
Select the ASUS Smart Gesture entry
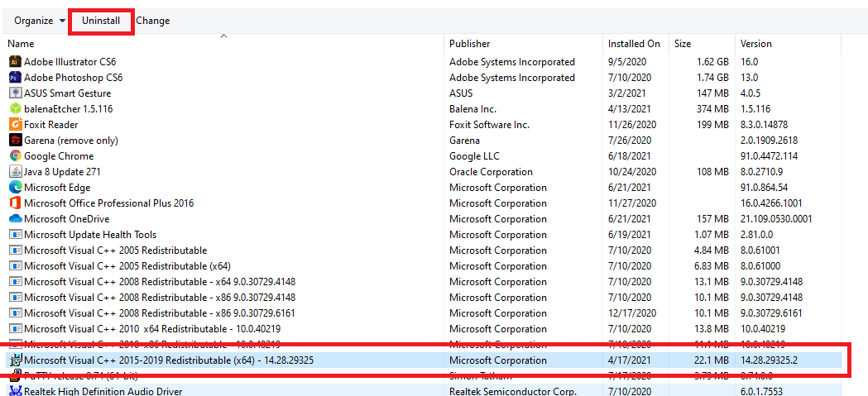tap(67, 93)
